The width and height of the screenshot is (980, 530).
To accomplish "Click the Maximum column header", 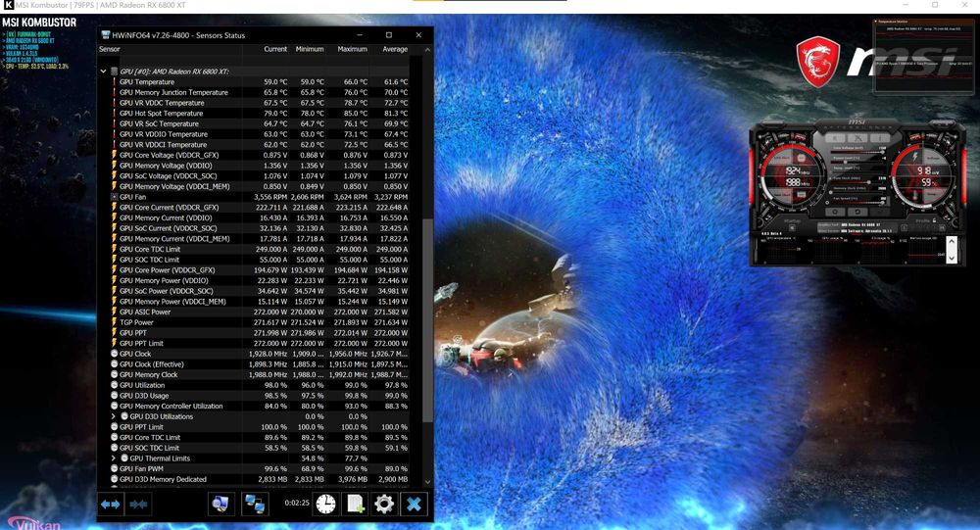I will 352,49.
